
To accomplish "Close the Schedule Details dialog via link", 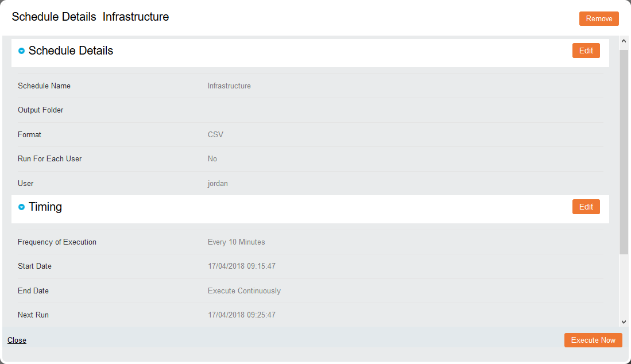I will point(17,340).
